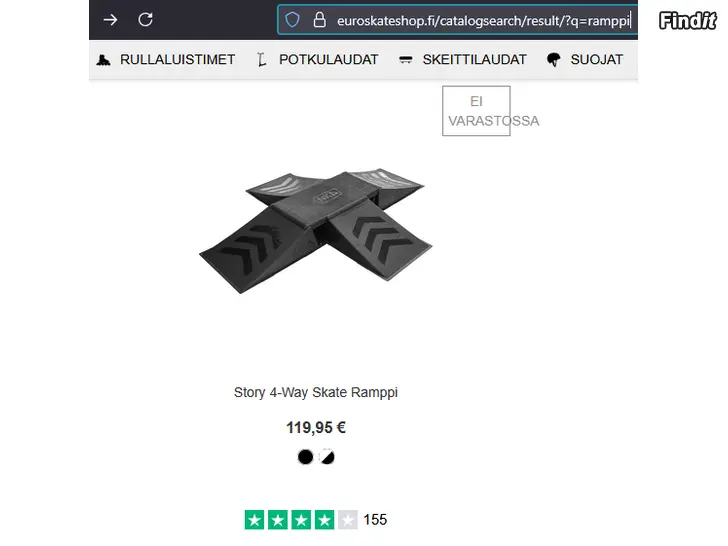Viewport: 728px width, 546px height.
Task: Open the shield tracking protection icon
Action: coord(292,20)
